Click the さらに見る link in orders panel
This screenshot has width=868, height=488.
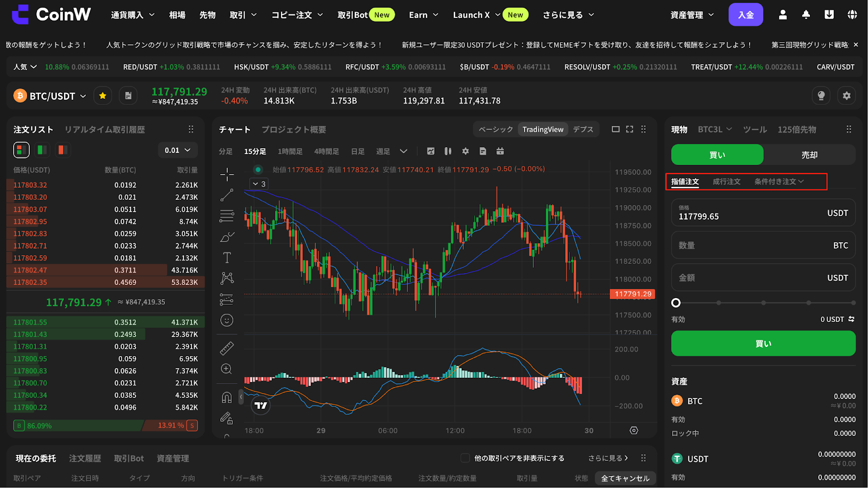pos(608,458)
